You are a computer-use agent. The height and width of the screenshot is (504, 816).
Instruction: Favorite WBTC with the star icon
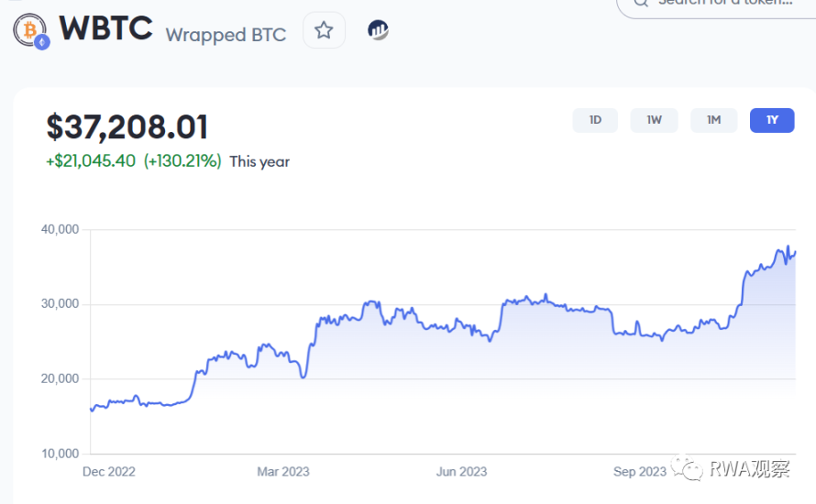[x=324, y=30]
